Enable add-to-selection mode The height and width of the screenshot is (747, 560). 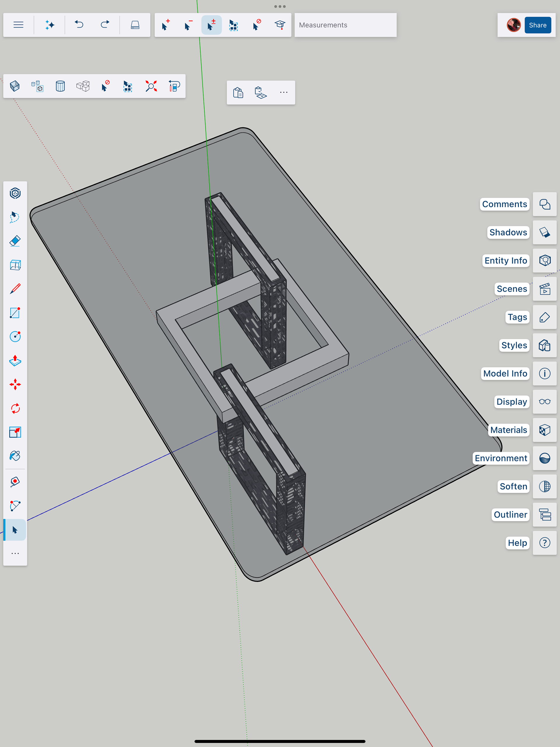click(x=165, y=25)
